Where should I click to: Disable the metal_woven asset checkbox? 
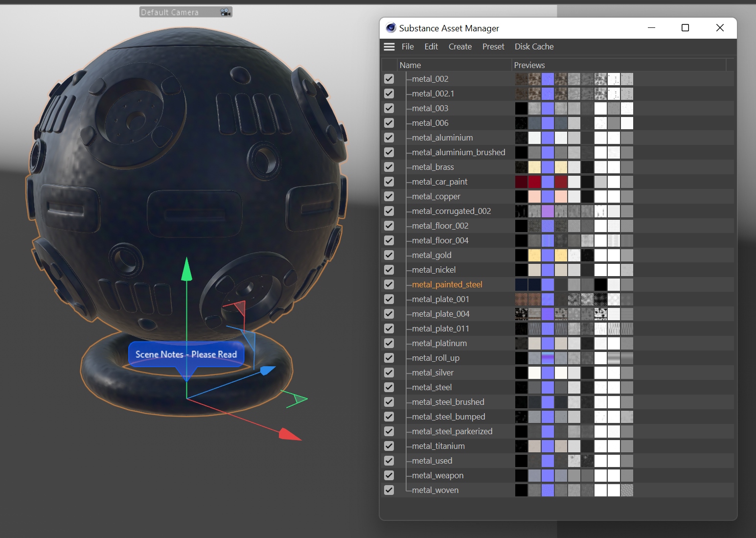389,490
